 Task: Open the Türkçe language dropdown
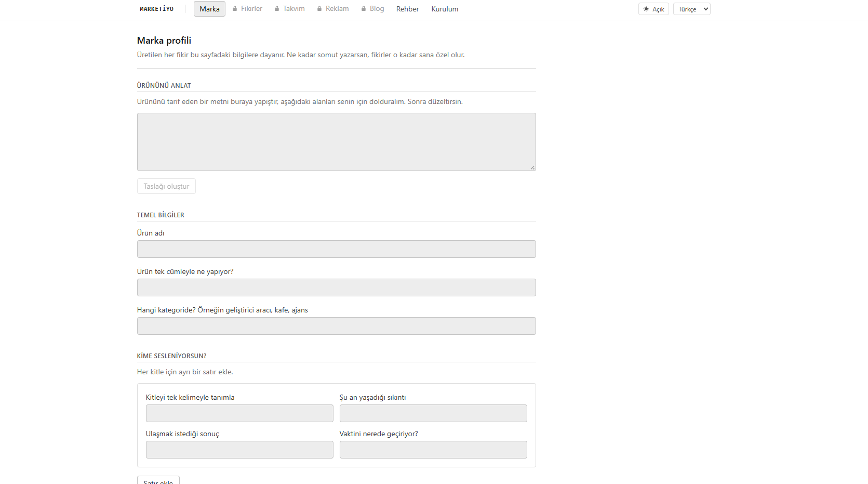[x=691, y=9]
